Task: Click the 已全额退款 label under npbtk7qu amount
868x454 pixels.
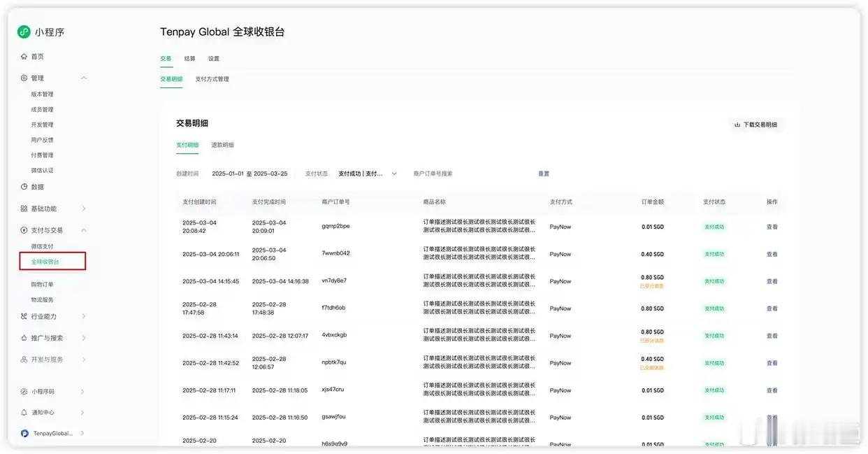Action: click(x=652, y=368)
